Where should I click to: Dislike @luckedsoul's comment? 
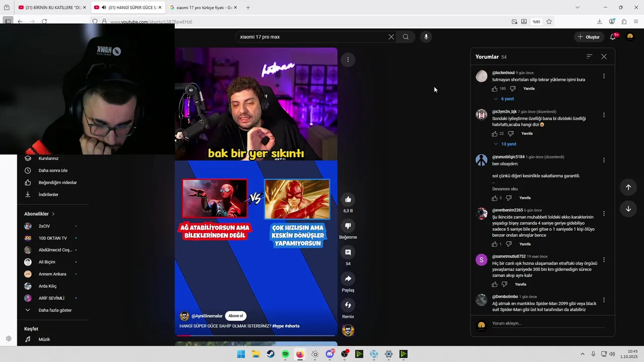point(513,89)
